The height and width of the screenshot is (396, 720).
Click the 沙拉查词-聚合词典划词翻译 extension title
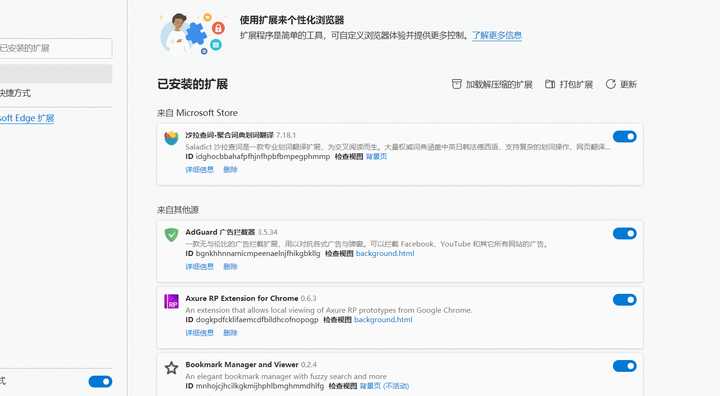(229, 135)
